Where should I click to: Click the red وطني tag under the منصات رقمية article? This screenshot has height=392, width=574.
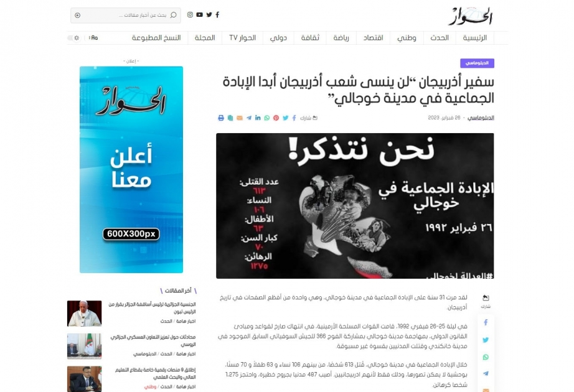click(x=150, y=386)
